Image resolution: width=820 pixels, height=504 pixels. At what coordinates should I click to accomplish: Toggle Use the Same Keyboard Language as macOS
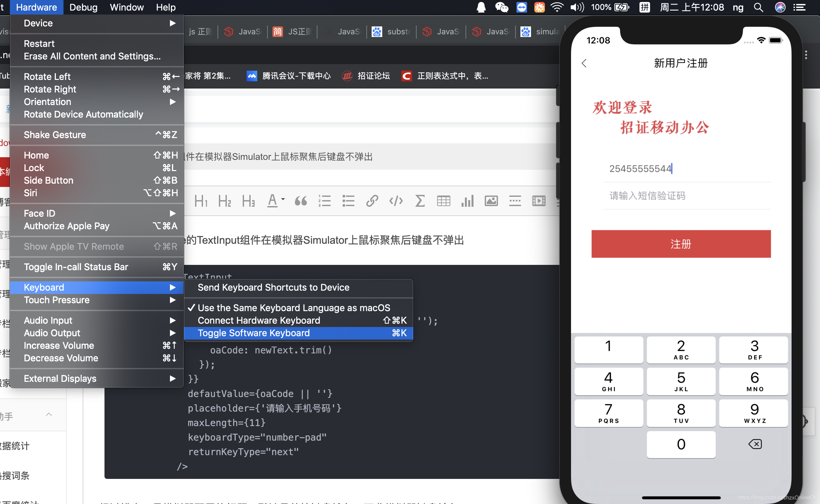[294, 308]
